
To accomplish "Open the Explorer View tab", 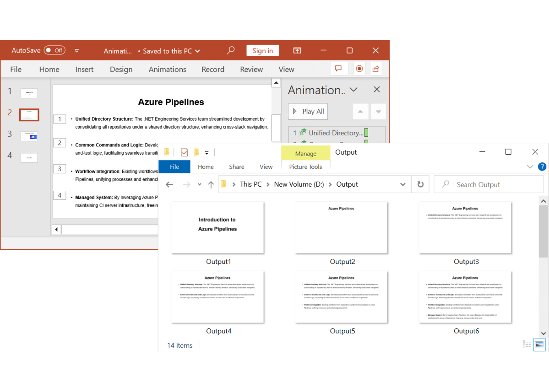I will point(266,167).
